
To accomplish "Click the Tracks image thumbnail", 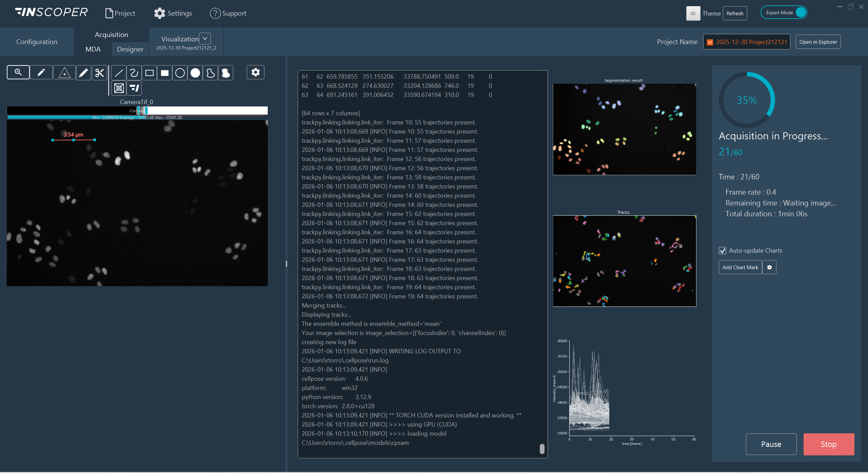I will pos(625,261).
